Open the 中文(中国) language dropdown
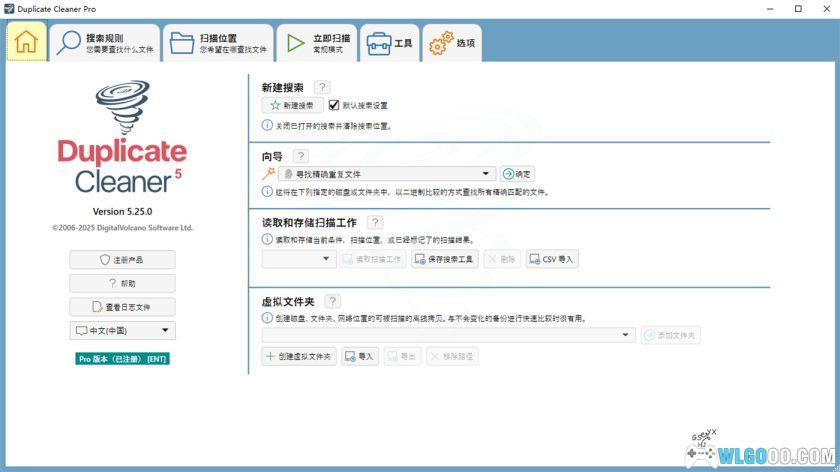Image resolution: width=840 pixels, height=472 pixels. [122, 331]
